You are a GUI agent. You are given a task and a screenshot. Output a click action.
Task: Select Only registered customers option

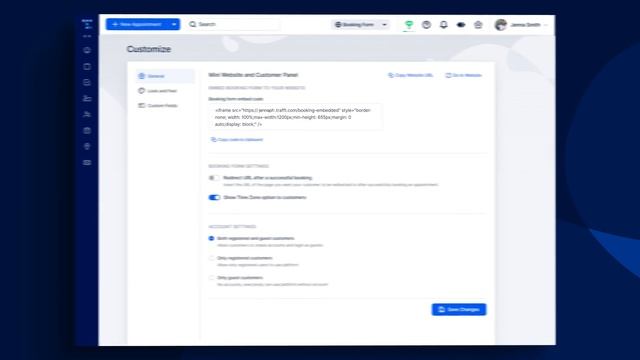(211, 258)
